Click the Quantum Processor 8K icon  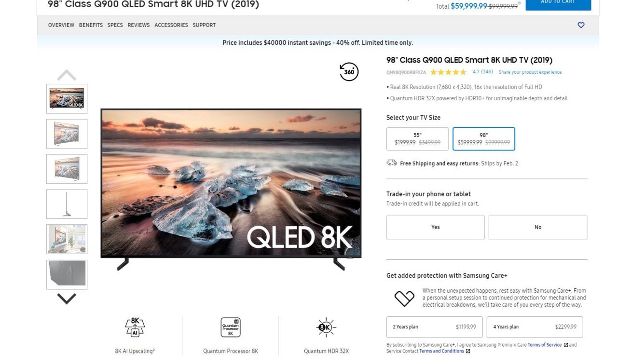click(231, 327)
